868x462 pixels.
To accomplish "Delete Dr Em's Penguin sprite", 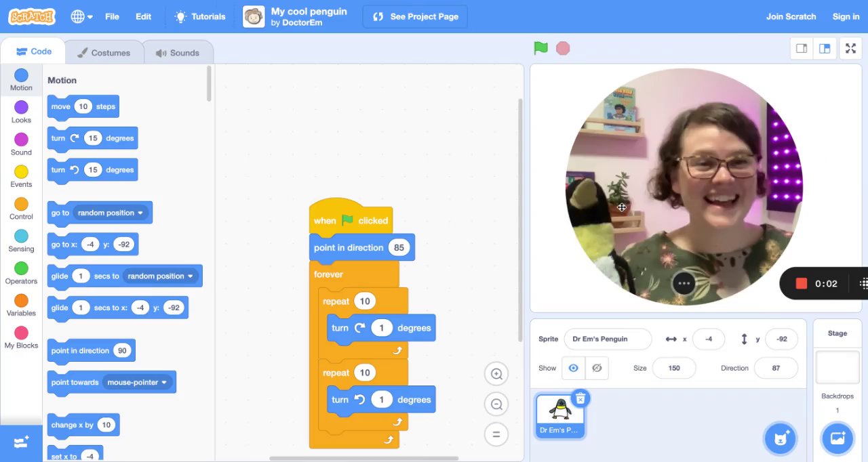I will (x=580, y=398).
